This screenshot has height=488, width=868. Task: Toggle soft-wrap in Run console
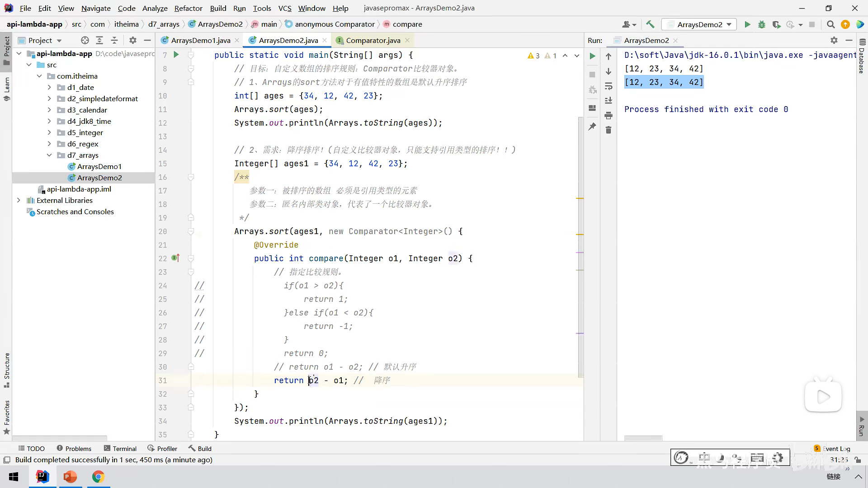609,86
